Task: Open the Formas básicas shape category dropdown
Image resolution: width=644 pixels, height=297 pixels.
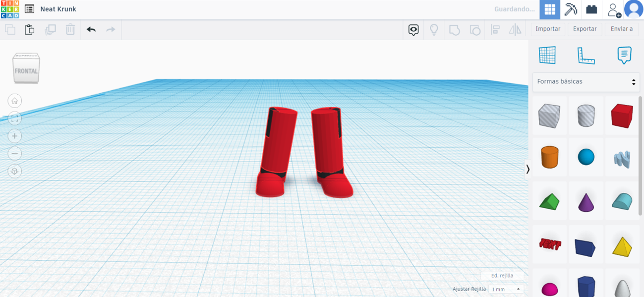Action: (585, 82)
